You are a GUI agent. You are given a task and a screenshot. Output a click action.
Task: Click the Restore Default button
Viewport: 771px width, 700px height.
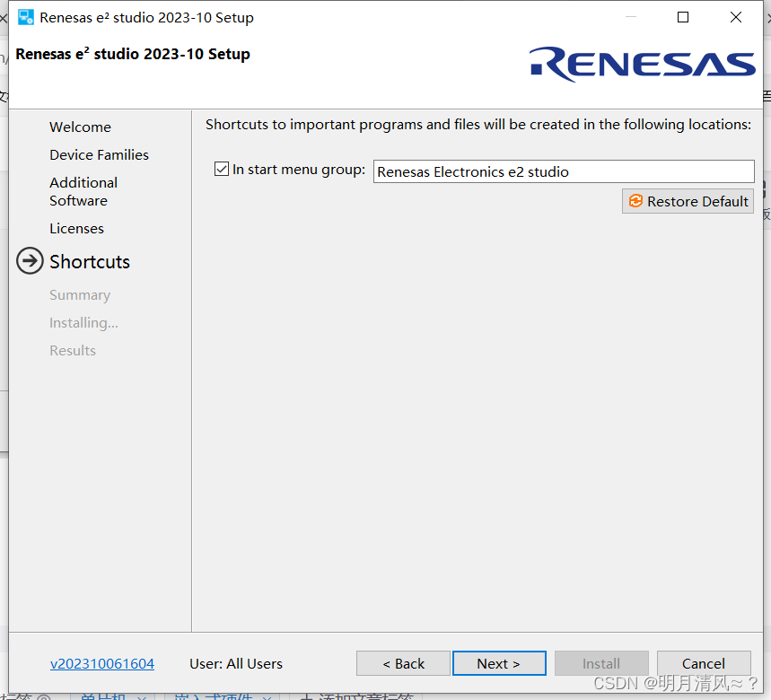(688, 201)
